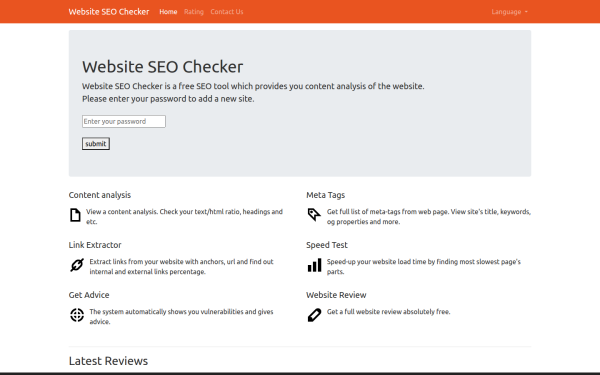The width and height of the screenshot is (600, 375).
Task: Click the Latest Reviews heading
Action: coord(108,361)
